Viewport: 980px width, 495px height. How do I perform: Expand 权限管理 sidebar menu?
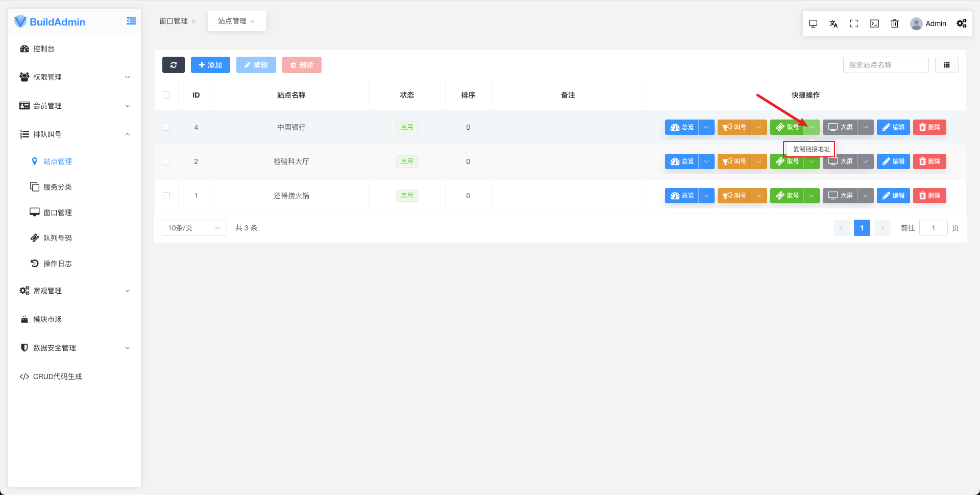click(x=75, y=77)
